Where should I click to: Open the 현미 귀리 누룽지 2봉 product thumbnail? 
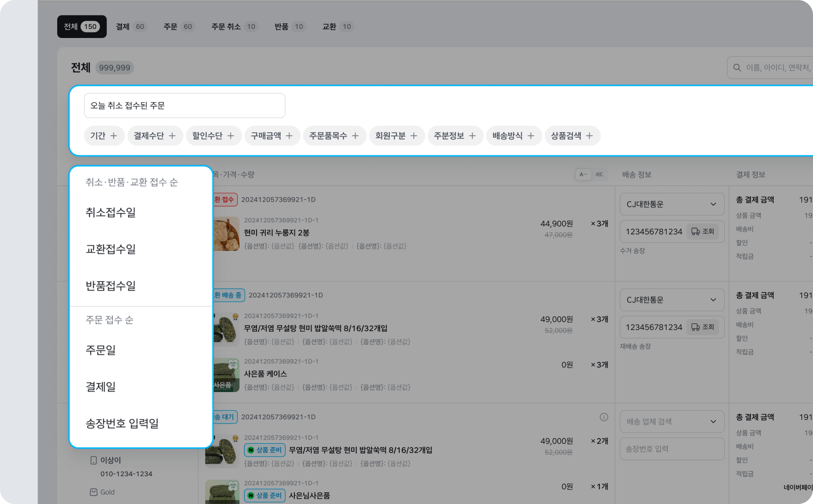pos(226,234)
